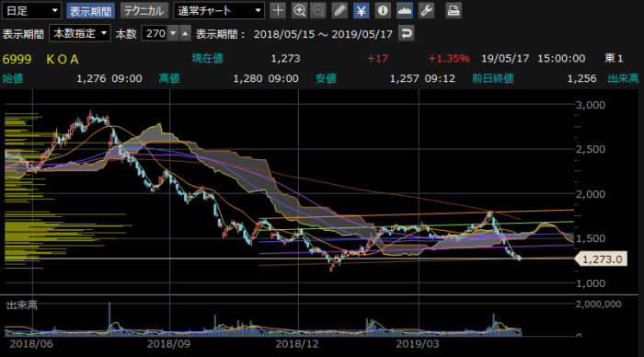Print the chart with printer icon
This screenshot has height=357, width=644.
[454, 10]
